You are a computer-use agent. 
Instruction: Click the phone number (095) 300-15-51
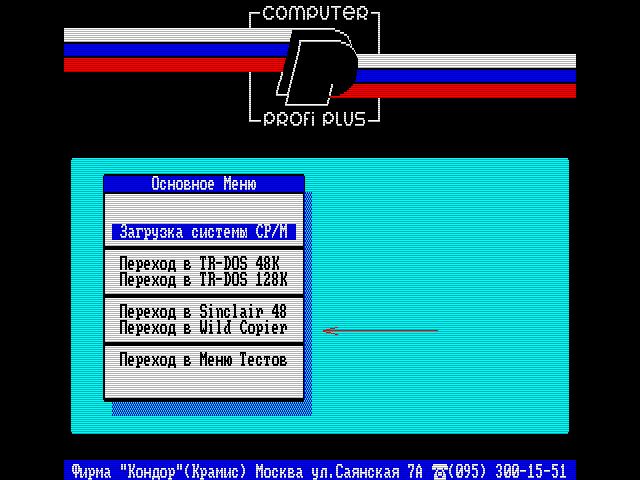point(511,471)
